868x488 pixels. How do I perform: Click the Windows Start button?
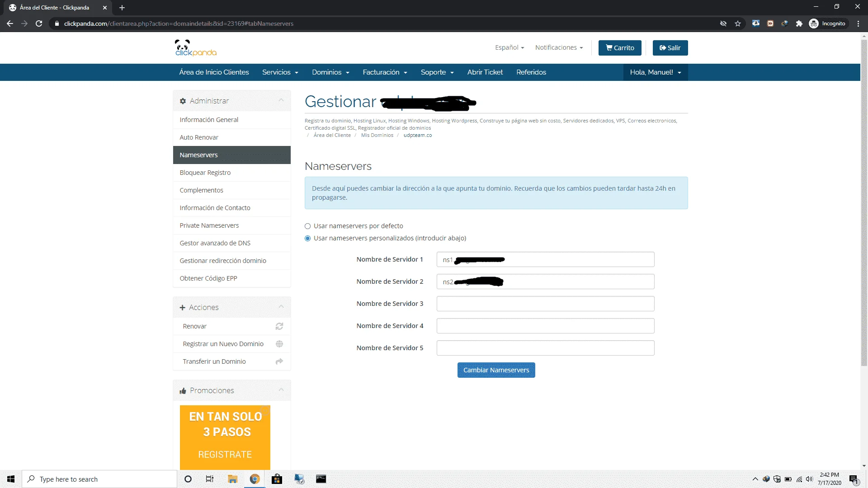[x=11, y=479]
